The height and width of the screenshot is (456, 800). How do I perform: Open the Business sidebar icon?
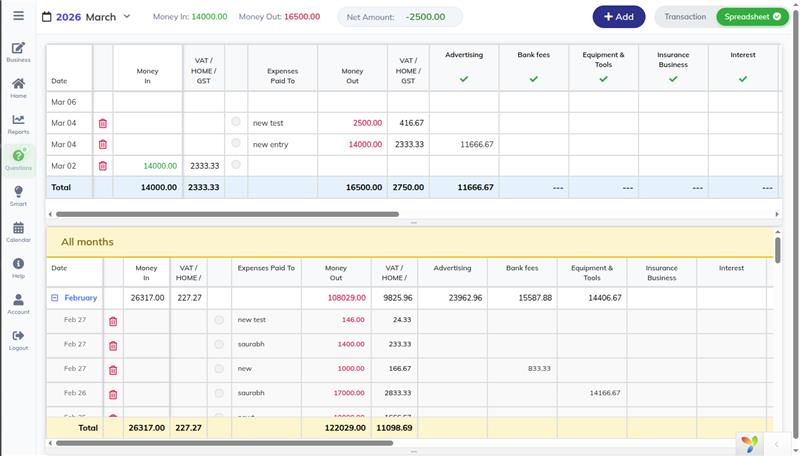18,52
